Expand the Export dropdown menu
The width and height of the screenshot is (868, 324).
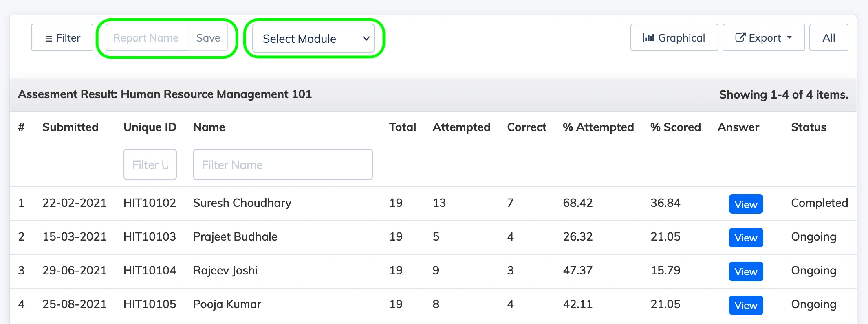(764, 37)
